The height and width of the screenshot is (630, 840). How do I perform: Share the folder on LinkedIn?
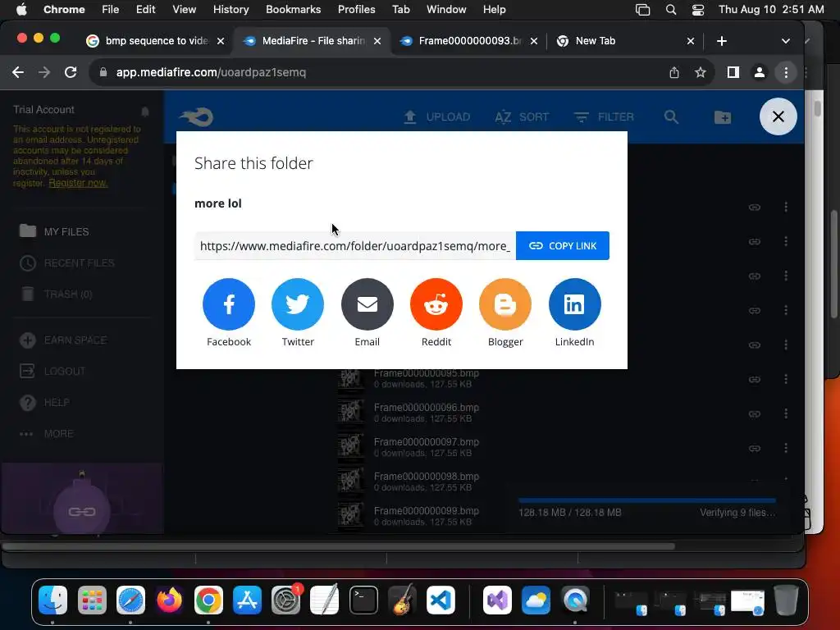(574, 304)
